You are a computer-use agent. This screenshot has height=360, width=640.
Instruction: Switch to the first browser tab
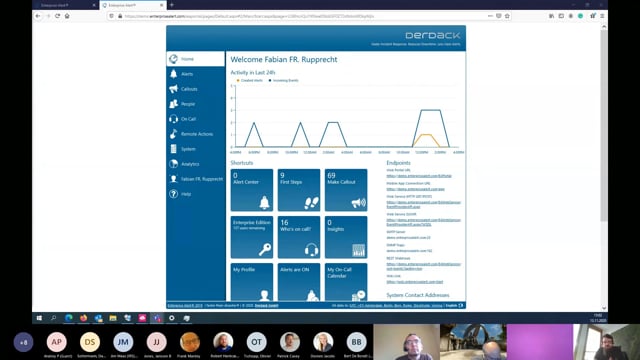tap(65, 5)
